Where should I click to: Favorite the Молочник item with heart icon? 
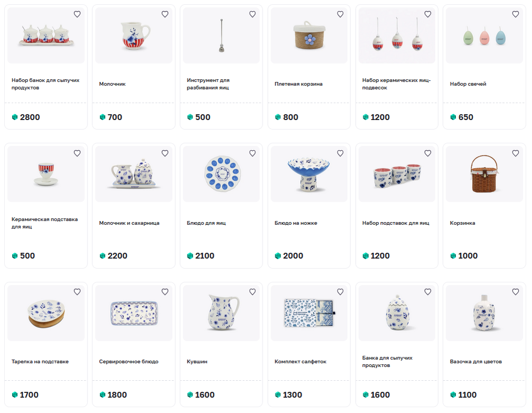165,14
